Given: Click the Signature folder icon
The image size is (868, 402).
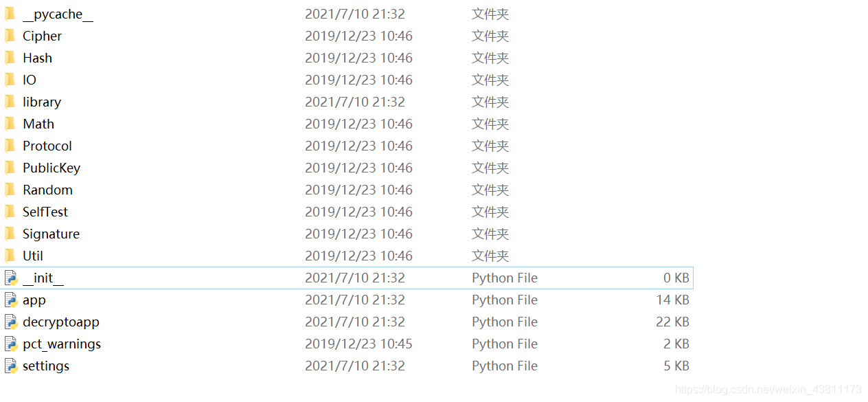Looking at the screenshot, I should click(x=10, y=234).
